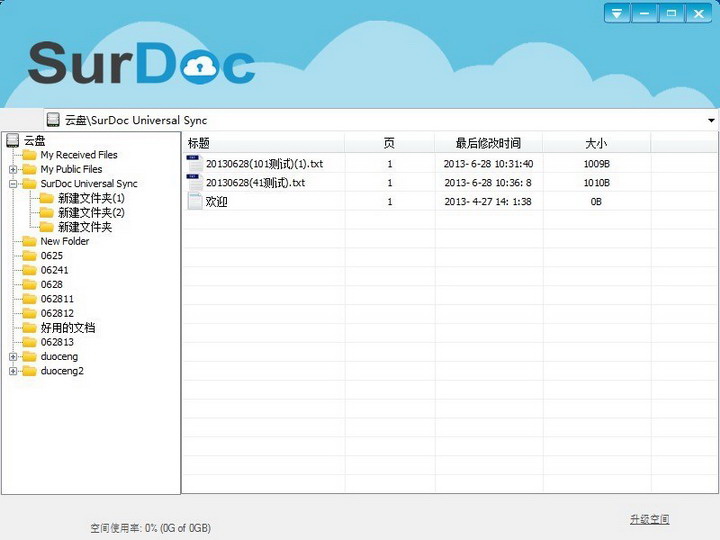Select file name 20130628(41测试).txt

tap(255, 183)
